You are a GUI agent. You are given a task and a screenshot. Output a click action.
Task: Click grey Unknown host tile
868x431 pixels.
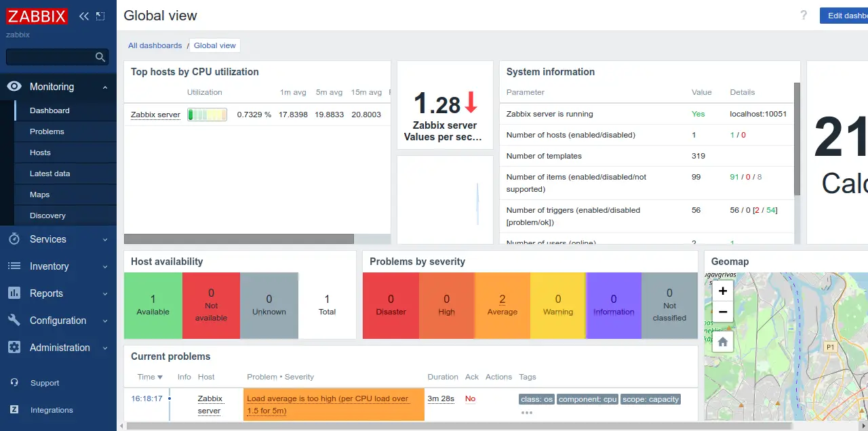pyautogui.click(x=269, y=306)
